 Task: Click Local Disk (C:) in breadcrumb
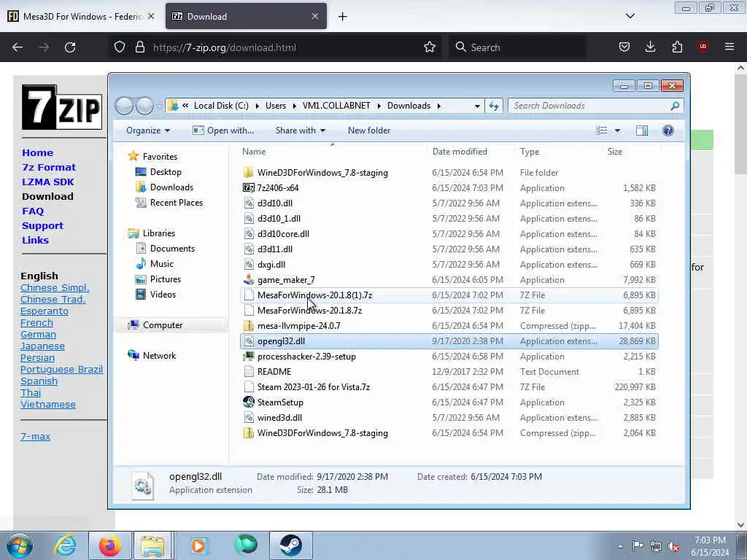[221, 106]
